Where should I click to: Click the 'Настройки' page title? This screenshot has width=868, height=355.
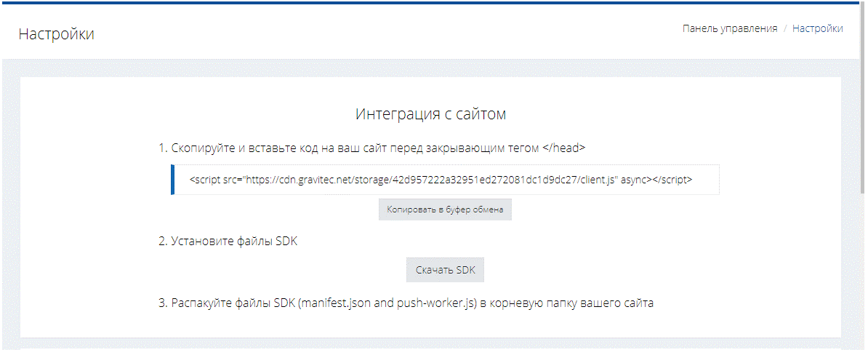57,33
